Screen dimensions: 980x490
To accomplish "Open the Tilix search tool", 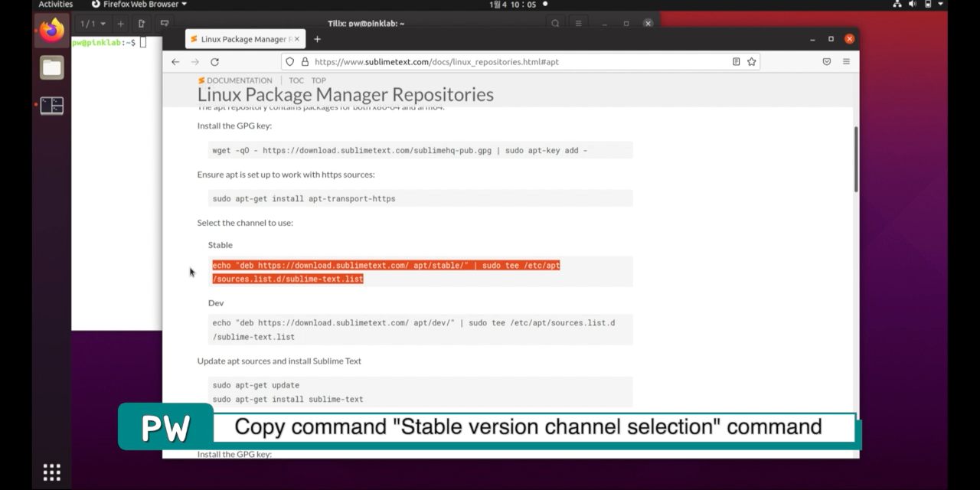I will coord(556,24).
